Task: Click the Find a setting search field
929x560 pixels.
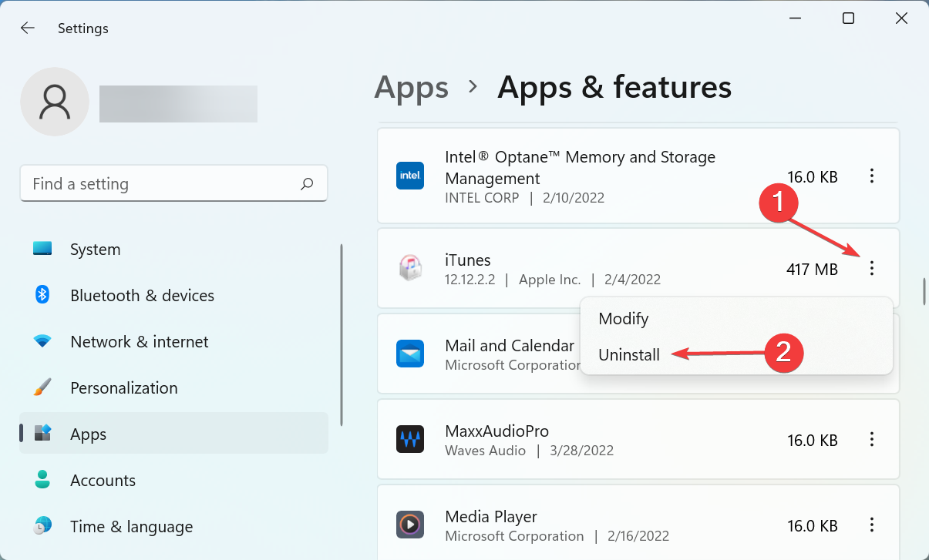Action: 154,183
